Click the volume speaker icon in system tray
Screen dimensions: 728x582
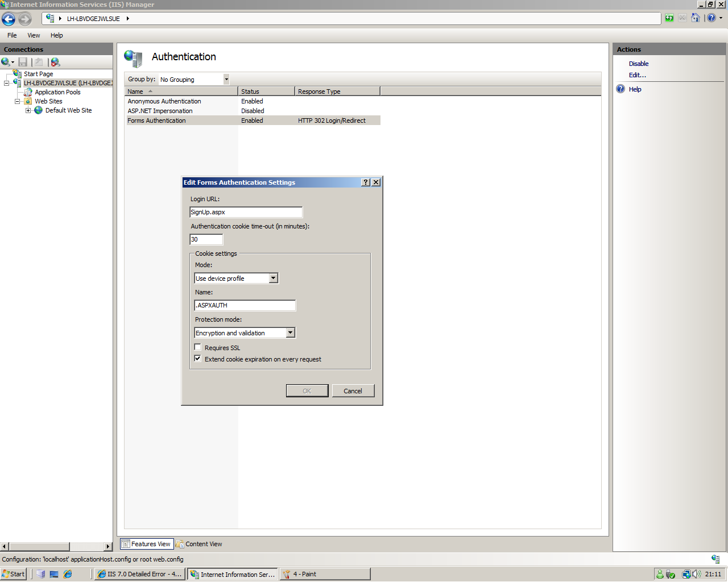tap(697, 574)
